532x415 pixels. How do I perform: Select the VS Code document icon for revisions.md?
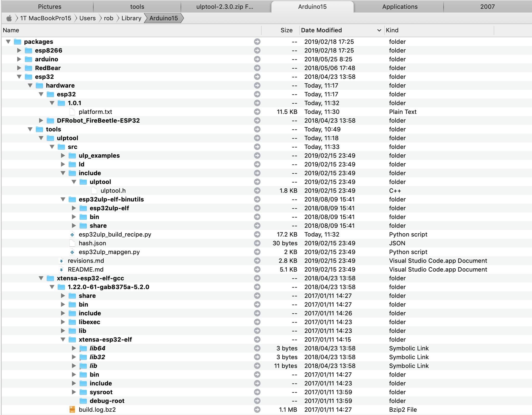click(62, 261)
